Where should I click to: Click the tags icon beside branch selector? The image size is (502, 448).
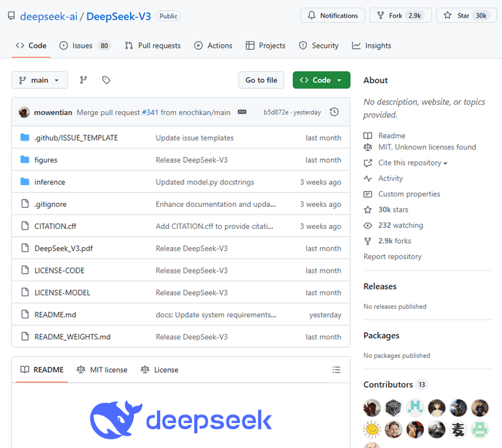106,80
